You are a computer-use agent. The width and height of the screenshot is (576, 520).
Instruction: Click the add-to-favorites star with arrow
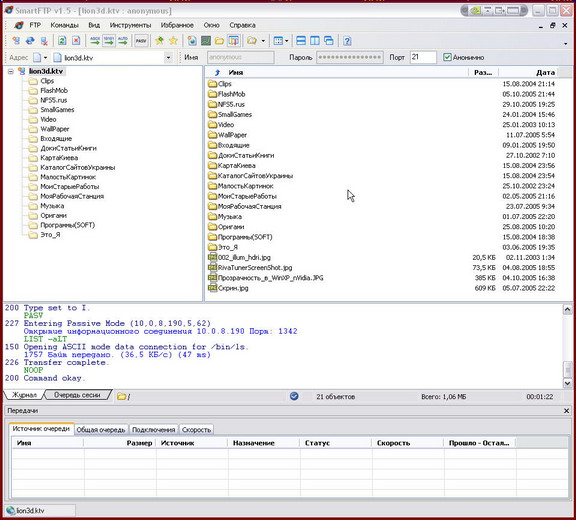click(x=159, y=41)
